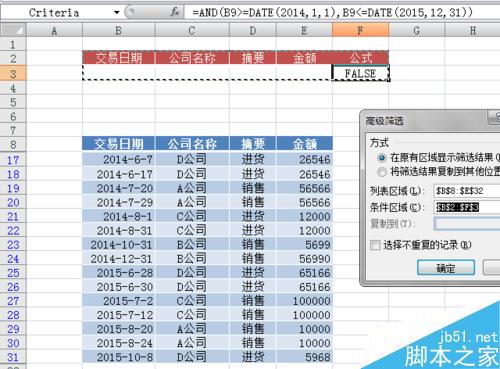Click amount 100000 in row 27
This screenshot has width=500, height=369.
click(x=304, y=301)
